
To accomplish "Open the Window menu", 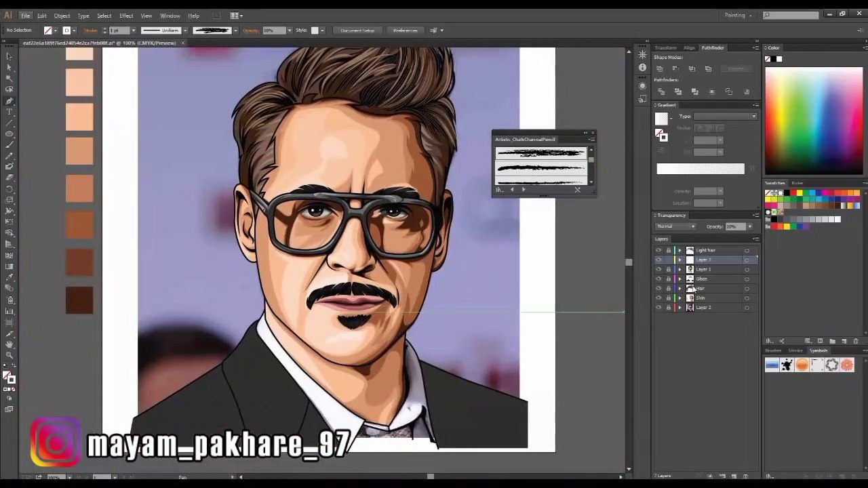I will click(x=170, y=16).
